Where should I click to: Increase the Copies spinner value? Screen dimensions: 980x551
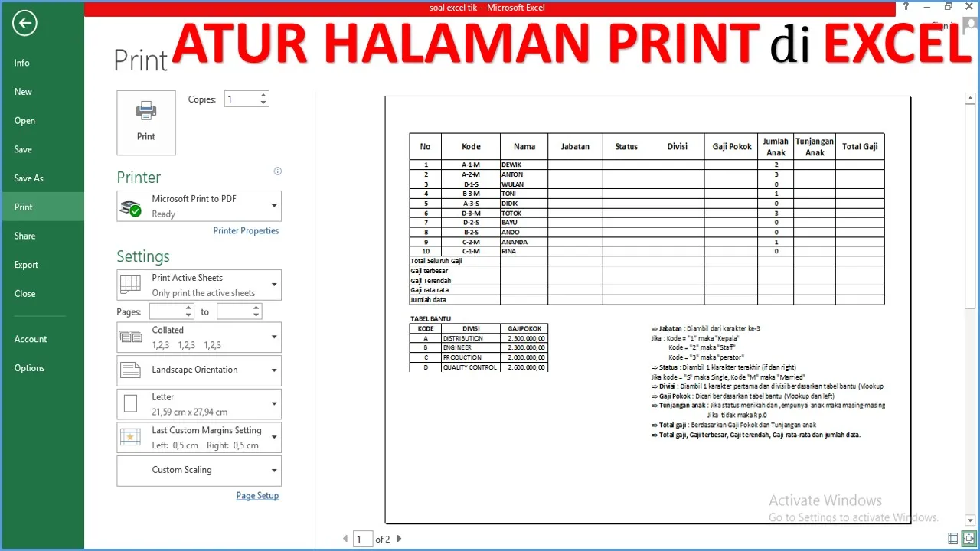[x=263, y=96]
